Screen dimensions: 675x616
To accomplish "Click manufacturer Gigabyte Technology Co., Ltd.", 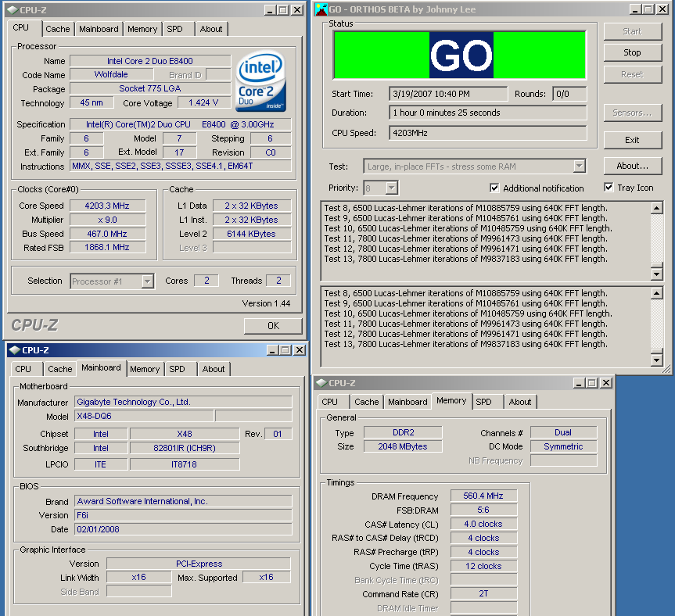I will (x=183, y=402).
